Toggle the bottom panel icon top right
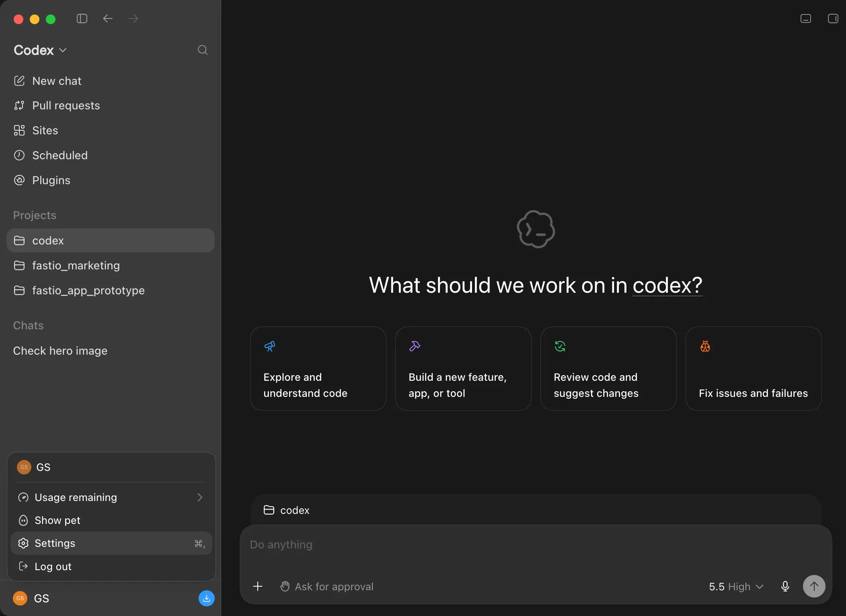Image resolution: width=846 pixels, height=616 pixels. pos(806,18)
